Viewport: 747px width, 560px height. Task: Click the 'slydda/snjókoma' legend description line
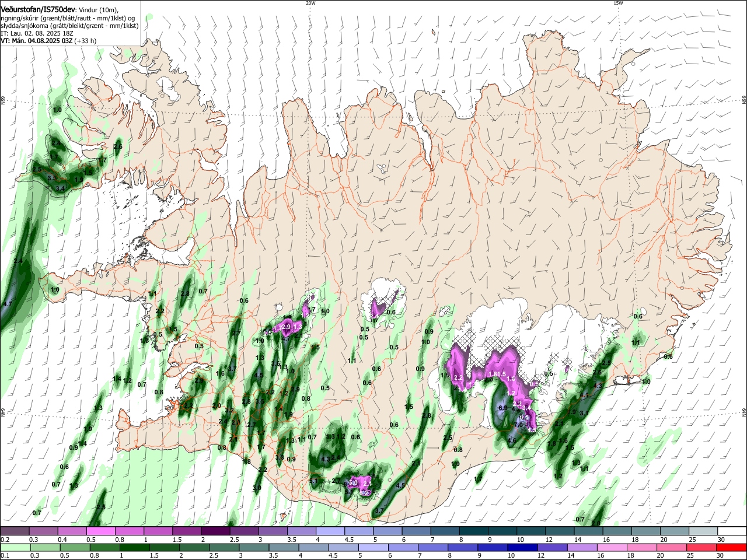point(69,26)
